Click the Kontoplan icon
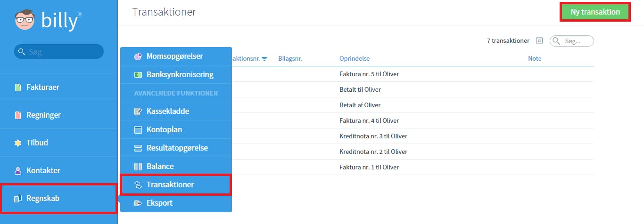 138,130
